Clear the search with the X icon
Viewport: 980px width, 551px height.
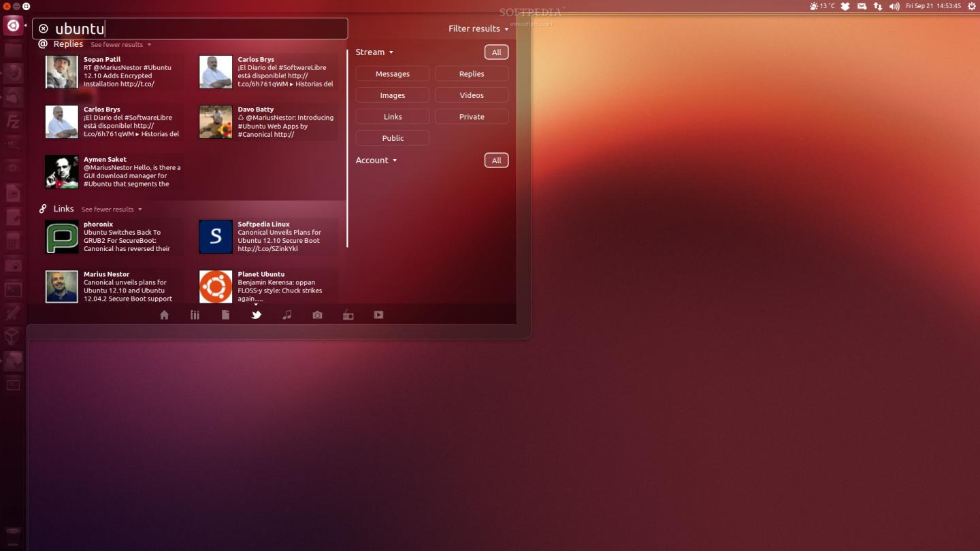44,29
